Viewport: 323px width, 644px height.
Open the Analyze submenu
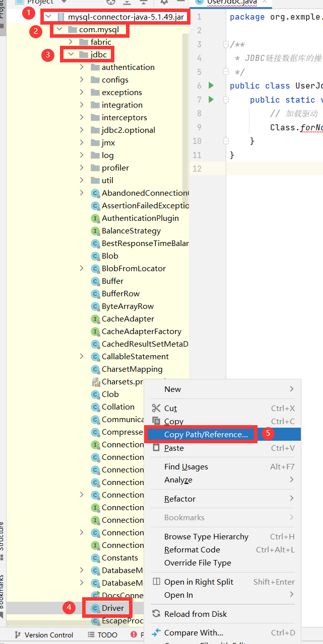pos(223,479)
